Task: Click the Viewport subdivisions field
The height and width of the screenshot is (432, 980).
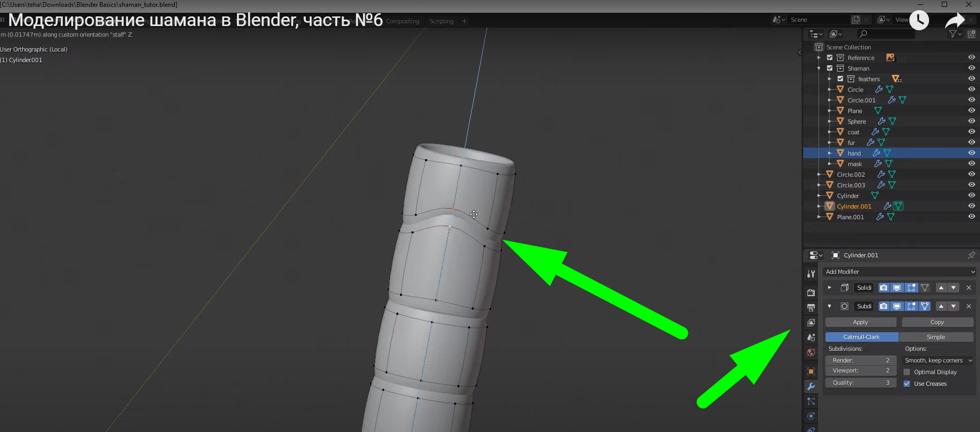Action: tap(860, 370)
